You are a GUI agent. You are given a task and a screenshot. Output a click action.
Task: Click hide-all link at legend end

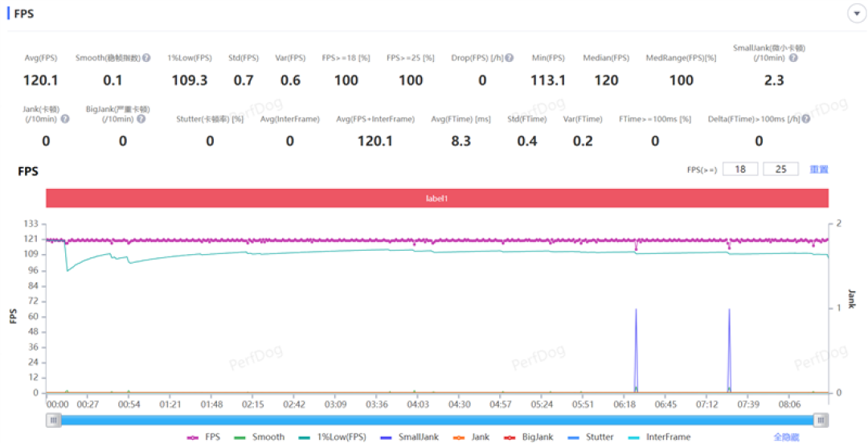pos(786,437)
